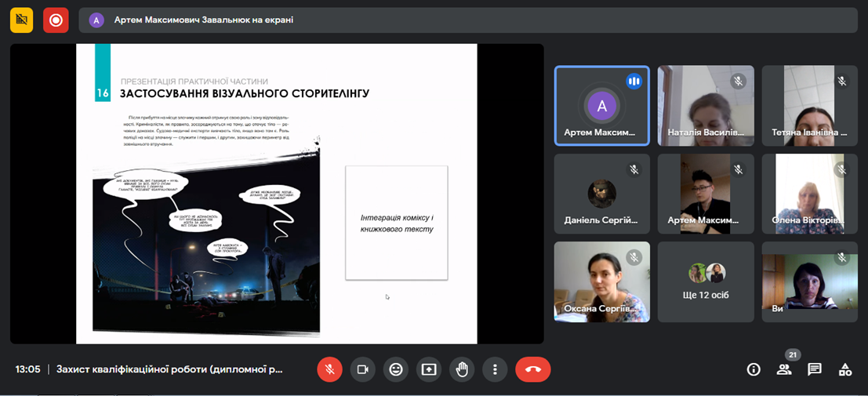
Task: Click the muted mic icon on the webcam Артем Максим tile
Action: click(x=738, y=169)
